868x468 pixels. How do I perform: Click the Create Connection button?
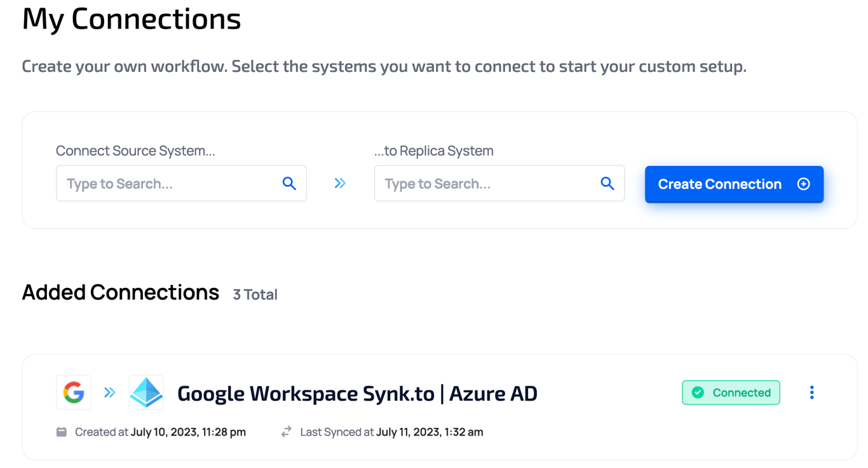pyautogui.click(x=734, y=184)
